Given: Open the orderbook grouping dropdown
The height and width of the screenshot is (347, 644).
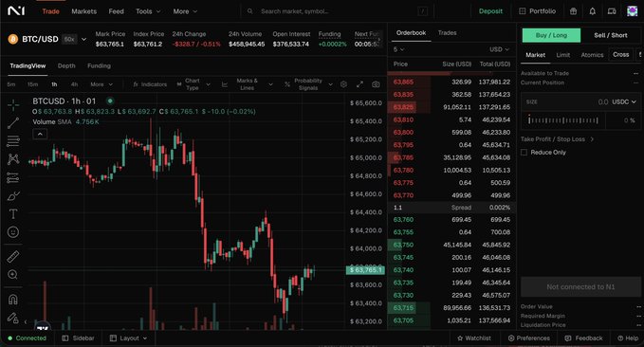Looking at the screenshot, I should click(x=398, y=49).
